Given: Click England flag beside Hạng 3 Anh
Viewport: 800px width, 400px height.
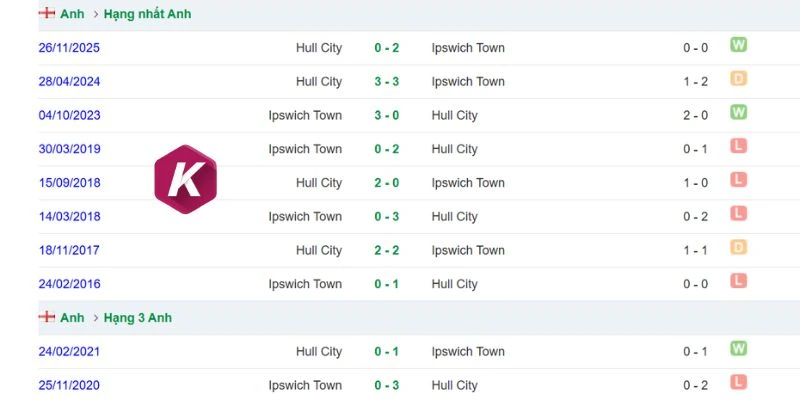Looking at the screenshot, I should coord(46,317).
